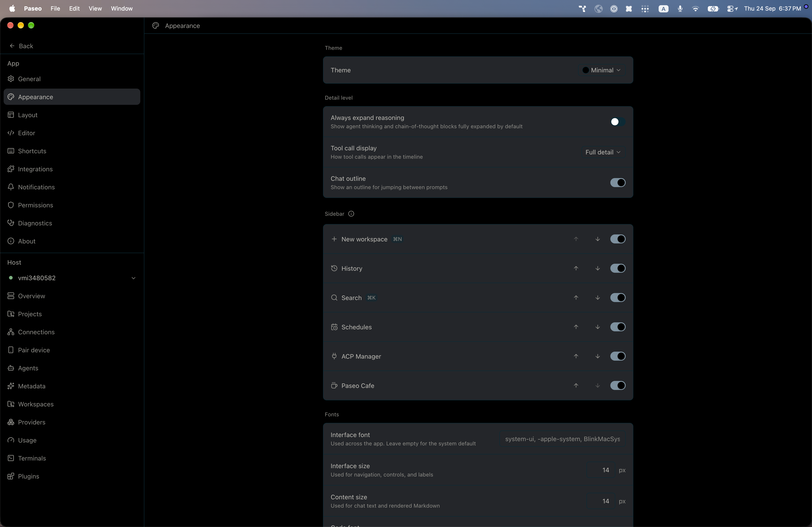Screen dimensions: 812x527
Task: Move New workspace down with its arrow icon
Action: coord(597,239)
